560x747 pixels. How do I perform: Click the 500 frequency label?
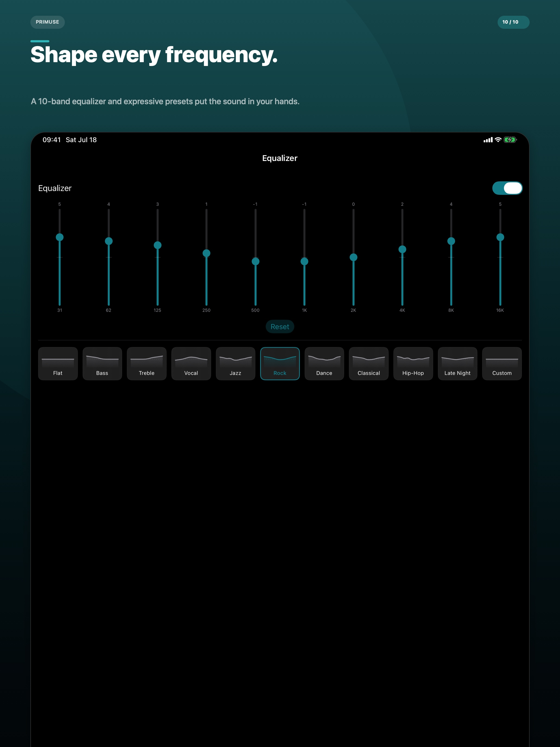(256, 310)
